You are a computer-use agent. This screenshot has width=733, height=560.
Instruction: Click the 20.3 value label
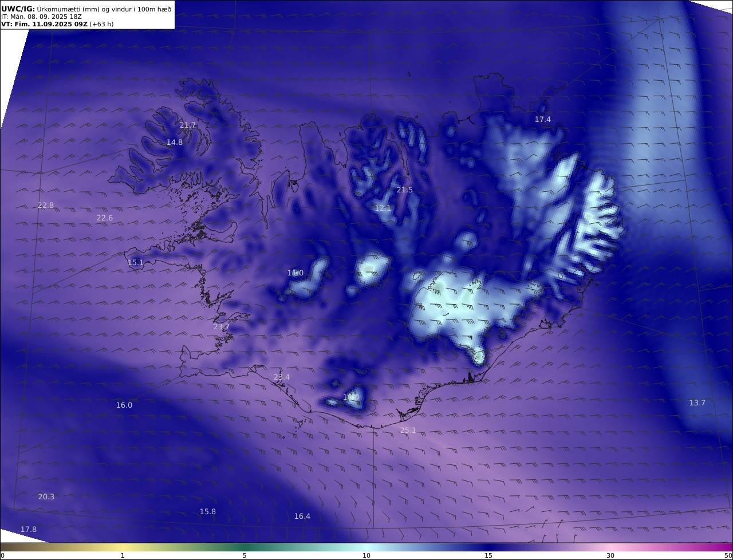click(46, 496)
